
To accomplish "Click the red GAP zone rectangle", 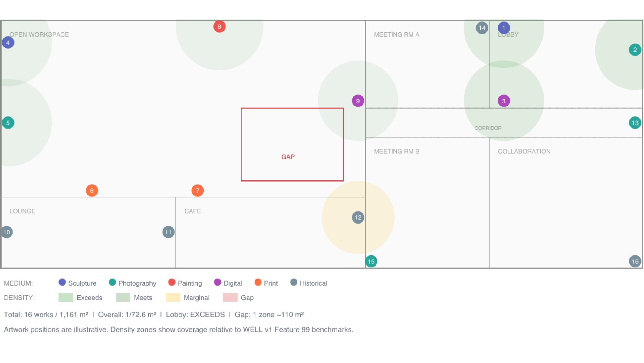I will pyautogui.click(x=292, y=145).
